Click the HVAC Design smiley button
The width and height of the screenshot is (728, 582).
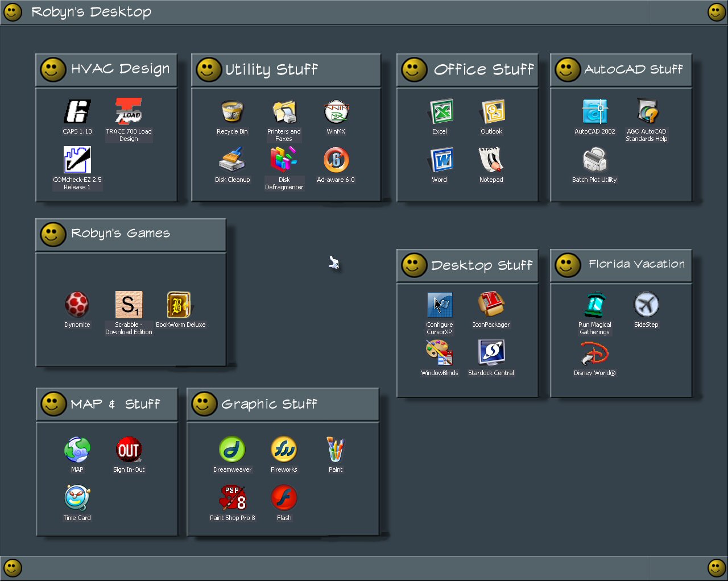click(53, 70)
